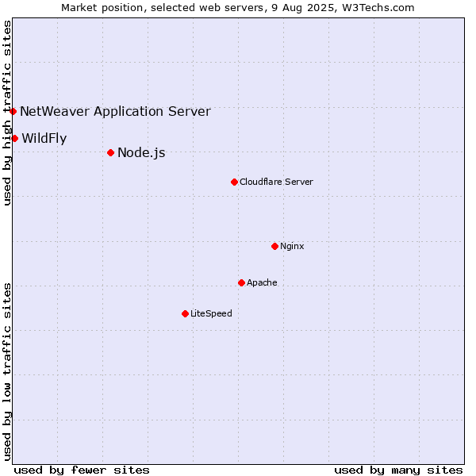This screenshot has height=476, width=476.
Task: Click the Apache label text
Action: tap(262, 282)
